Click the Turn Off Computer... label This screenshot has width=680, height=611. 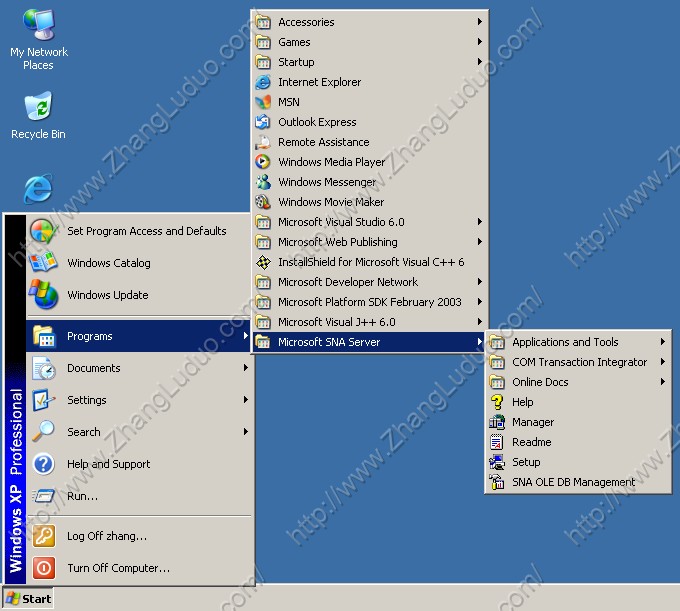(118, 568)
